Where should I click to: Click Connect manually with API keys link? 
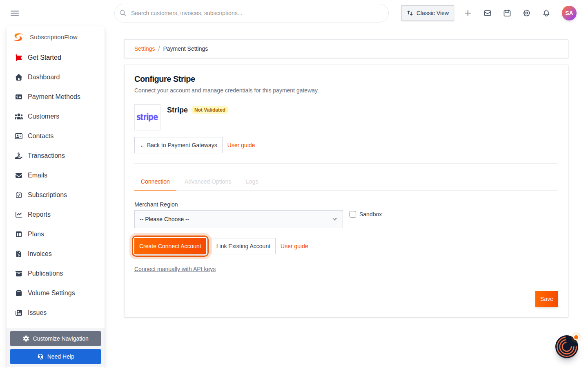pyautogui.click(x=175, y=269)
